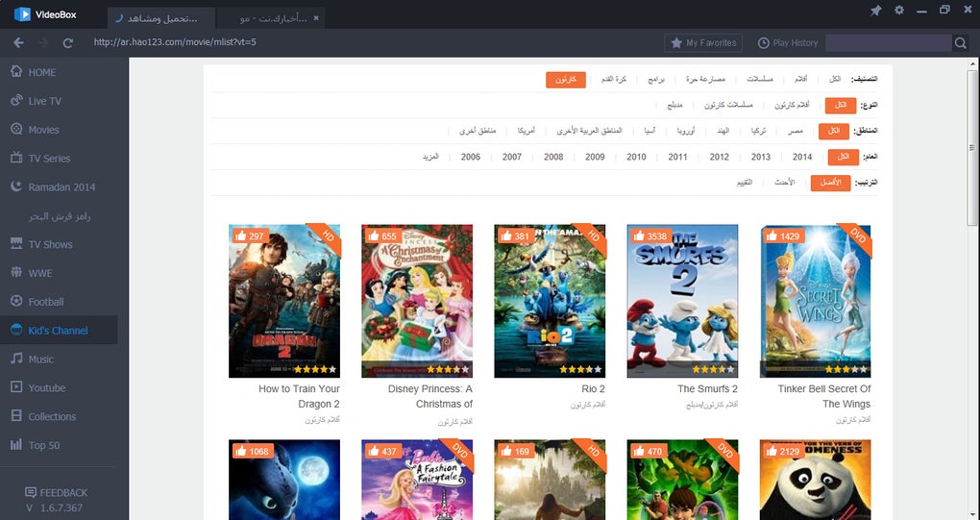Select the orange كارتون category filter
The width and height of the screenshot is (980, 520).
566,80
